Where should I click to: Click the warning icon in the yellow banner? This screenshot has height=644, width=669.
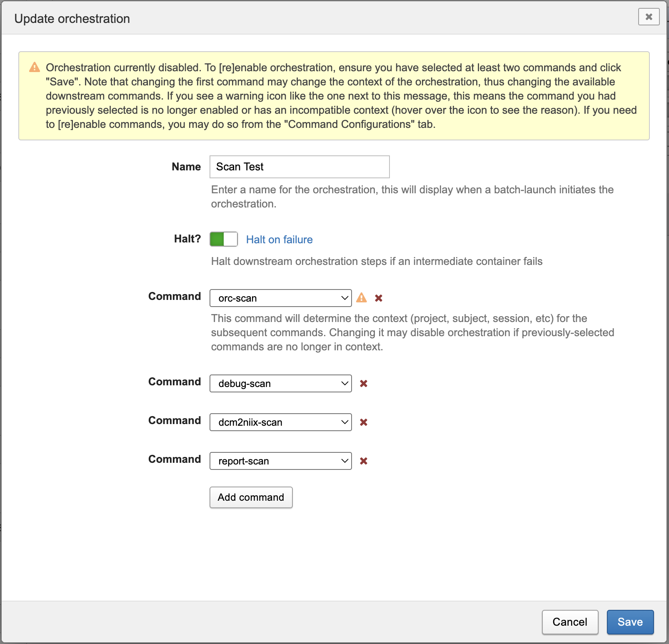[x=35, y=67]
